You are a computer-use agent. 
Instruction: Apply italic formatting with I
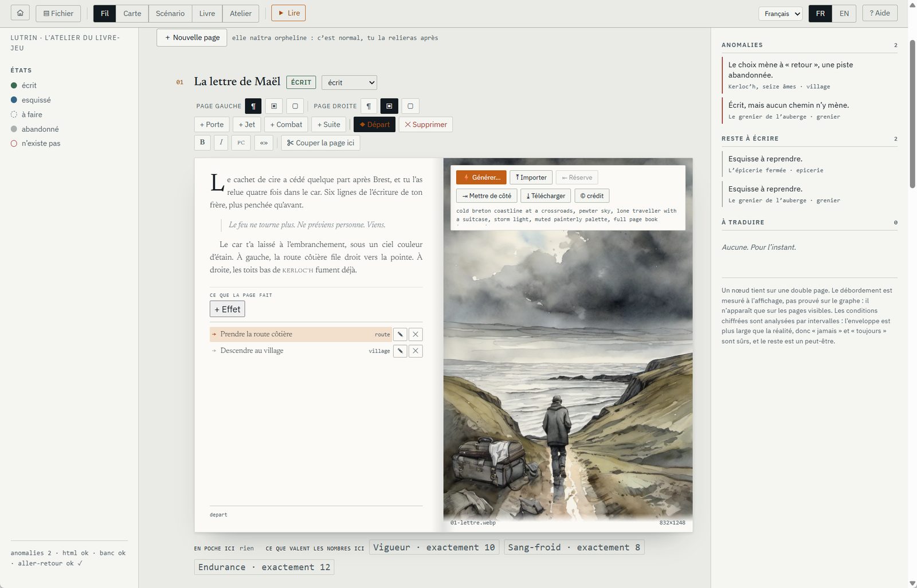(221, 143)
